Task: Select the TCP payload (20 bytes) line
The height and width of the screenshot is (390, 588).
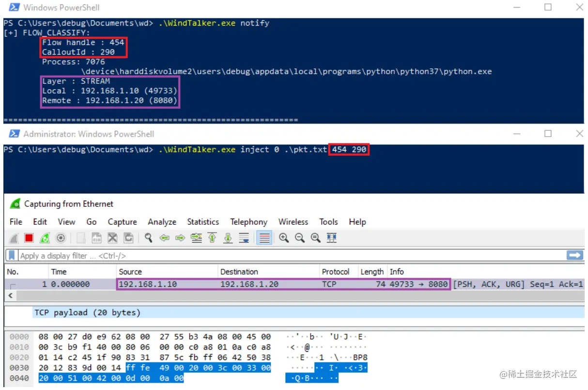Action: [87, 312]
